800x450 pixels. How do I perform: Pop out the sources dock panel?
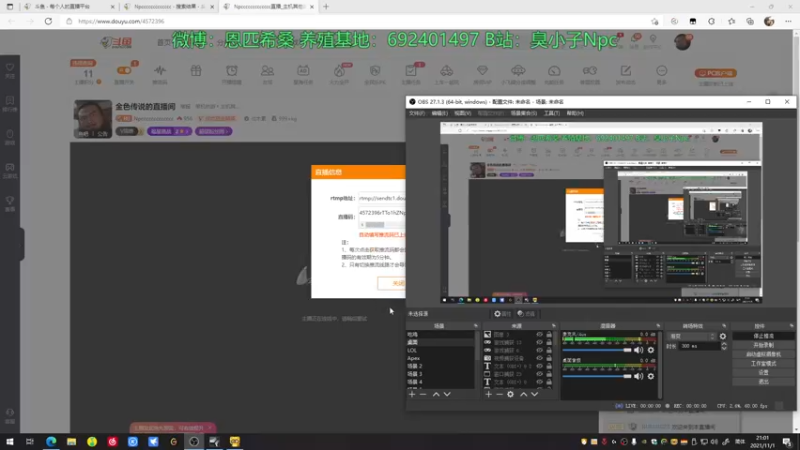click(x=554, y=326)
